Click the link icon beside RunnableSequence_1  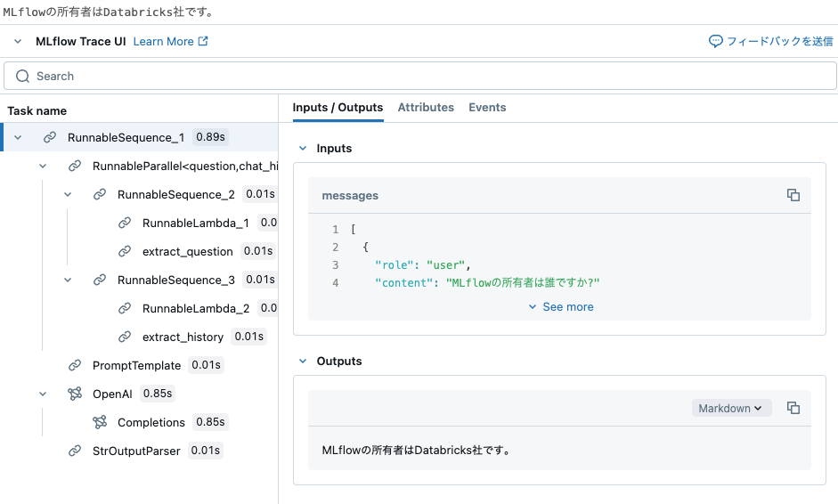50,137
